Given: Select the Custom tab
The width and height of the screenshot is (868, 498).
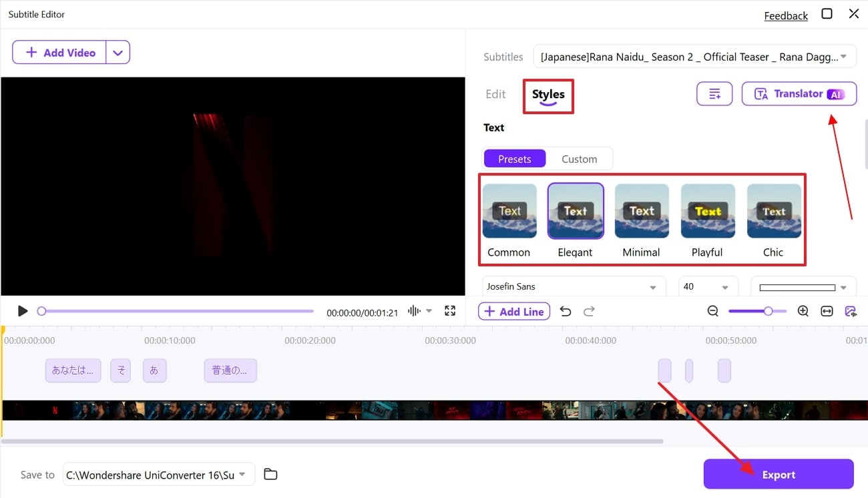Looking at the screenshot, I should [x=579, y=159].
